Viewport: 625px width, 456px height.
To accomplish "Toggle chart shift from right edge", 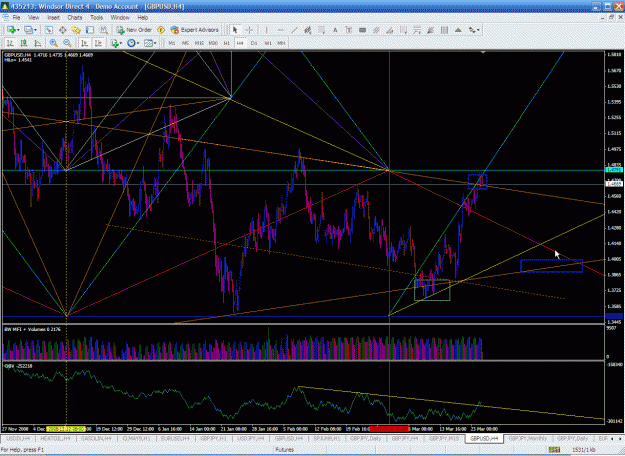I will [98, 43].
